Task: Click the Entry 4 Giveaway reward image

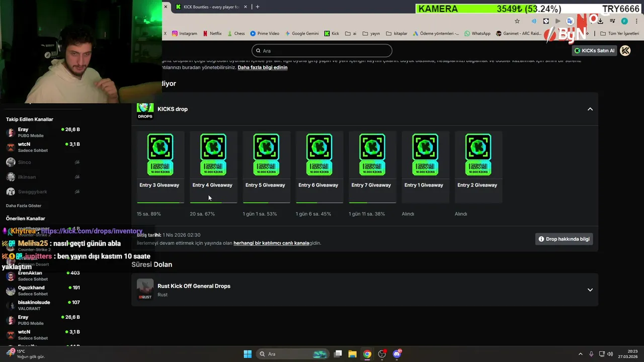Action: pyautogui.click(x=213, y=154)
